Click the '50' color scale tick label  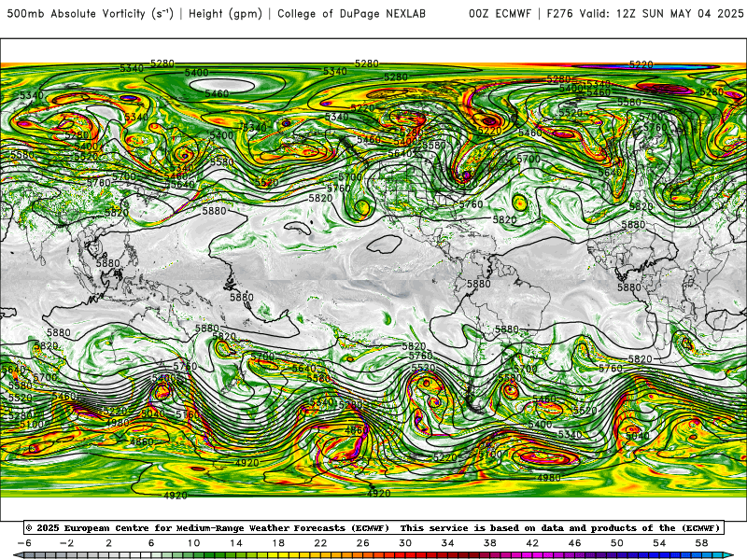click(617, 543)
